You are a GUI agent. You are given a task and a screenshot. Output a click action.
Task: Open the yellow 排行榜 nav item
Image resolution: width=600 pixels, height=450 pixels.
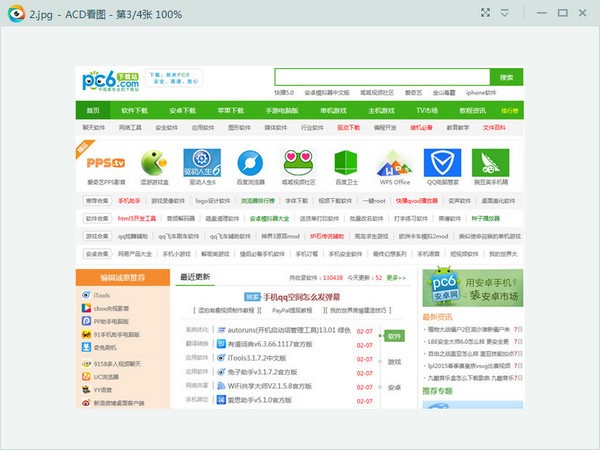(510, 111)
